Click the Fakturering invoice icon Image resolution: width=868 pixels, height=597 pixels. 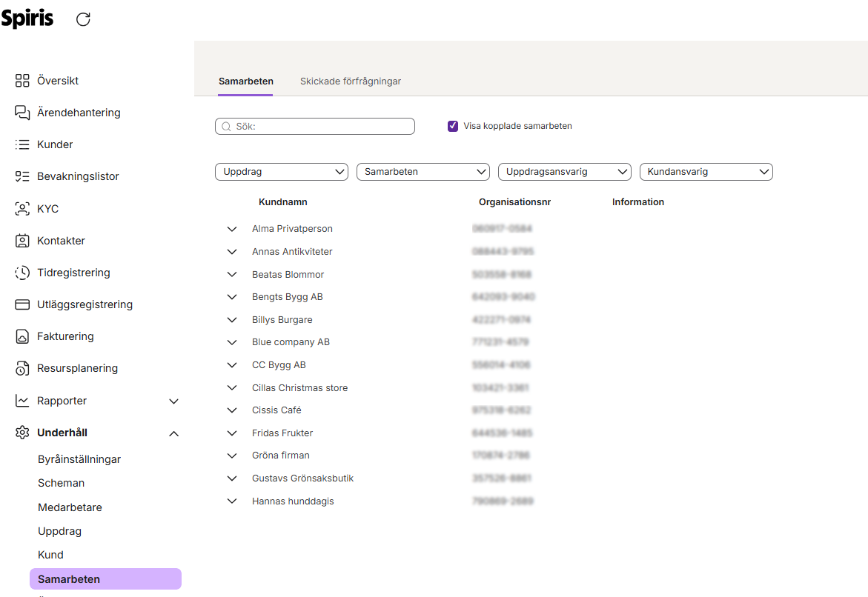click(x=22, y=336)
